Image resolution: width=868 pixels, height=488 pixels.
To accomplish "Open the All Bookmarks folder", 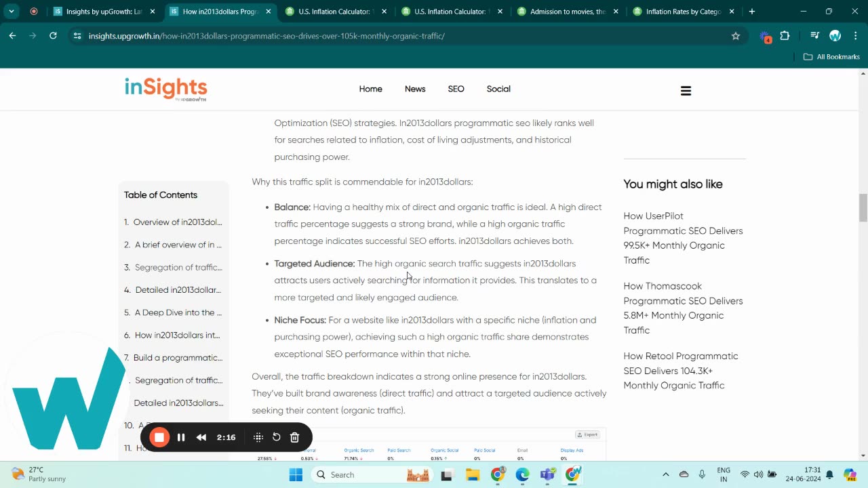I will 831,57.
